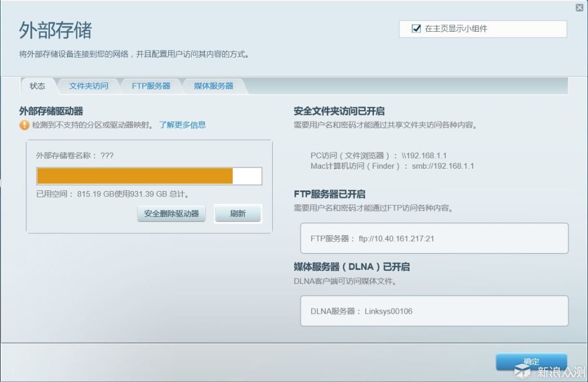Click the PC access path text

click(x=378, y=156)
